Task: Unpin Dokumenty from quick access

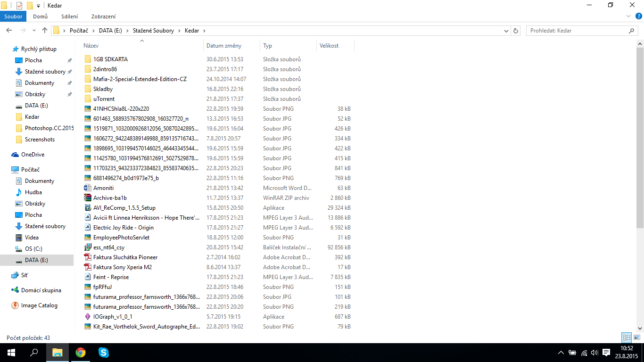Action: click(70, 83)
